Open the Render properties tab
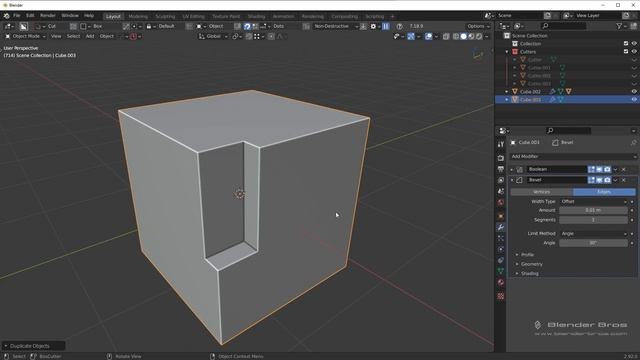This screenshot has height=360, width=640. pos(501,158)
